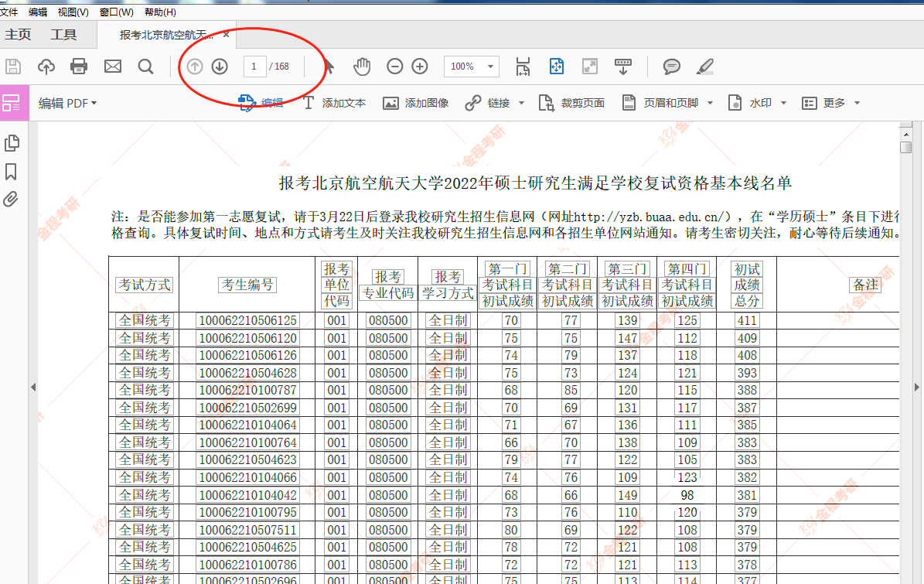Click the 编辑 tool in Edit PDF toolbar
The height and width of the screenshot is (584, 924).
[261, 103]
